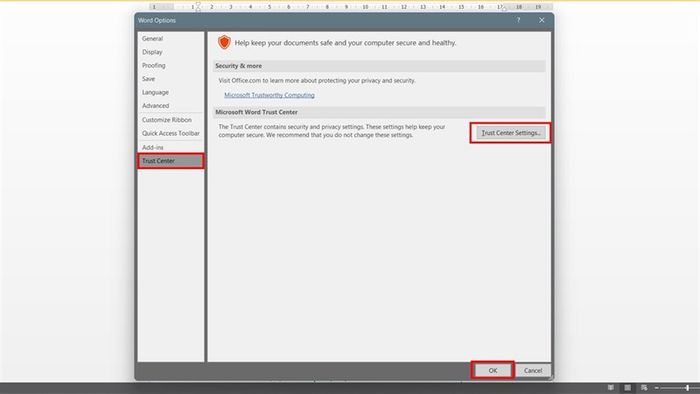Click the Cancel button
The image size is (700, 394).
tap(533, 370)
